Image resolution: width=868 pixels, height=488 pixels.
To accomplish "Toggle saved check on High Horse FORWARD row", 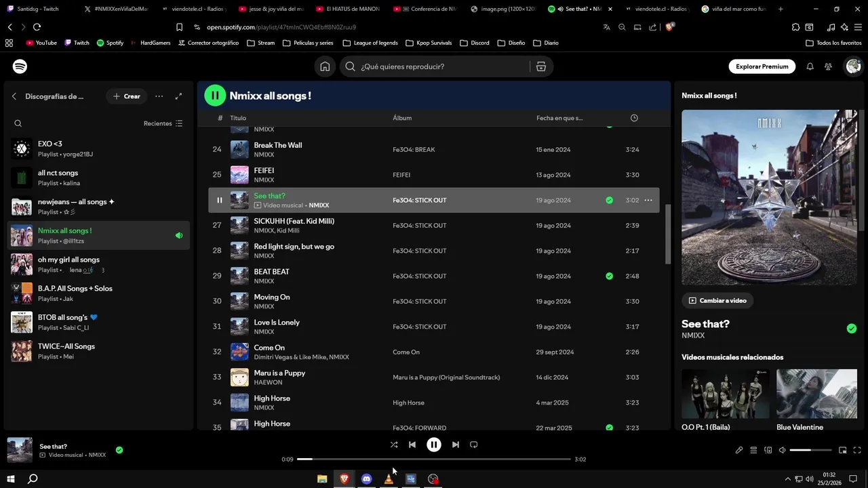I will 609,428.
